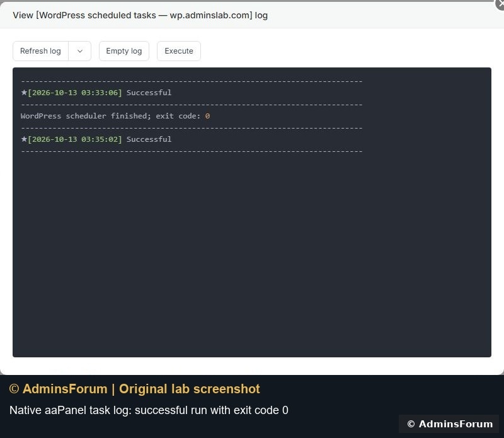
Task: Expand the Refresh log dropdown arrow
Action: click(x=80, y=51)
